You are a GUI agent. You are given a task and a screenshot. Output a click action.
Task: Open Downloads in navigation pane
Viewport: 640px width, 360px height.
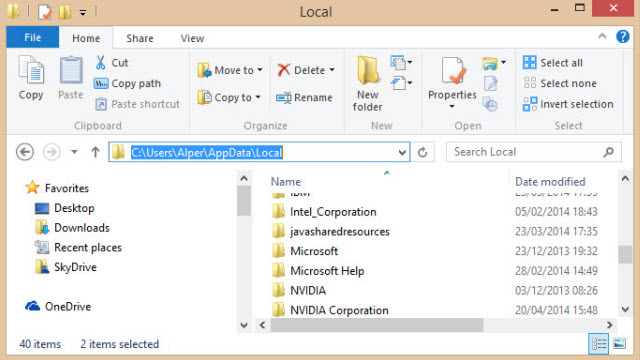coord(72,228)
